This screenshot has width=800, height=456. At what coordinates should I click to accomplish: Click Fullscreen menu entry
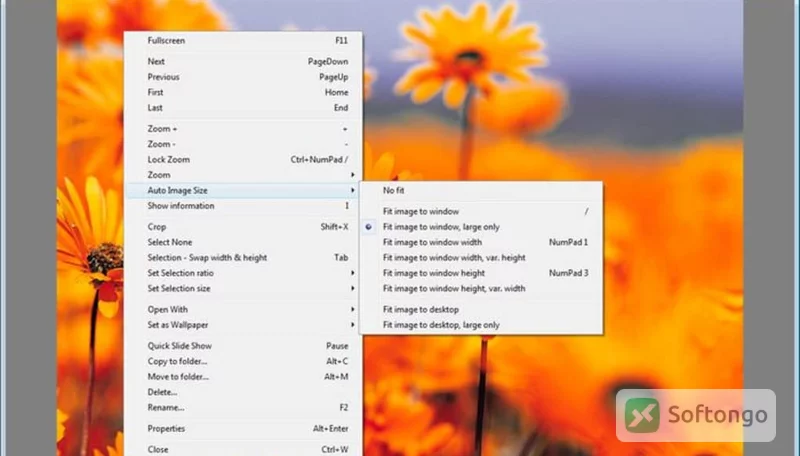[243, 40]
